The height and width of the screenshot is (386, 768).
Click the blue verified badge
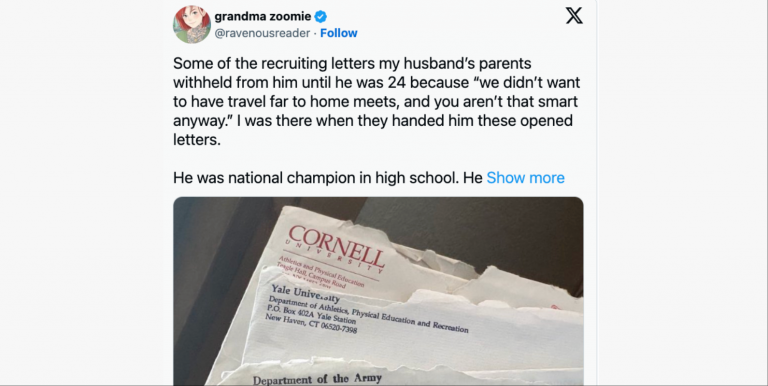pos(320,17)
